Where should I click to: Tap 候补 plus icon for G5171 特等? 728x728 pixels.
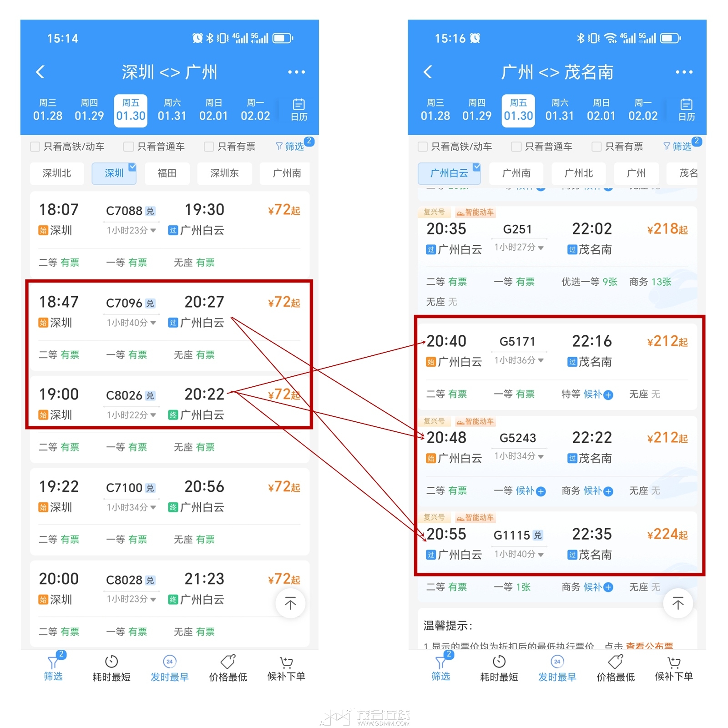coord(608,395)
